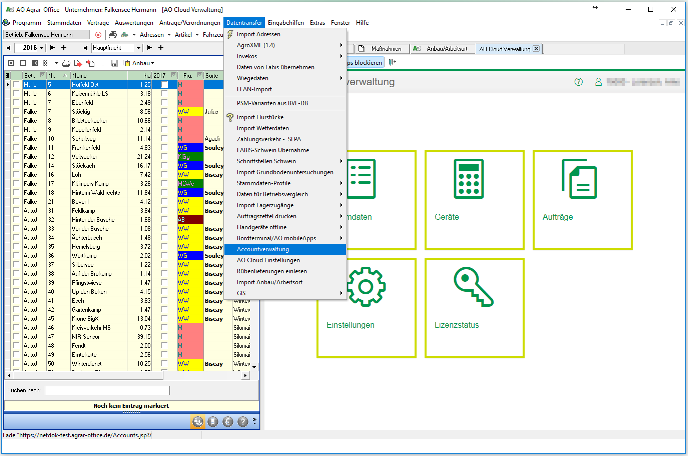This screenshot has height=456, width=688.
Task: Open the Aufträge document tile
Action: 583,200
